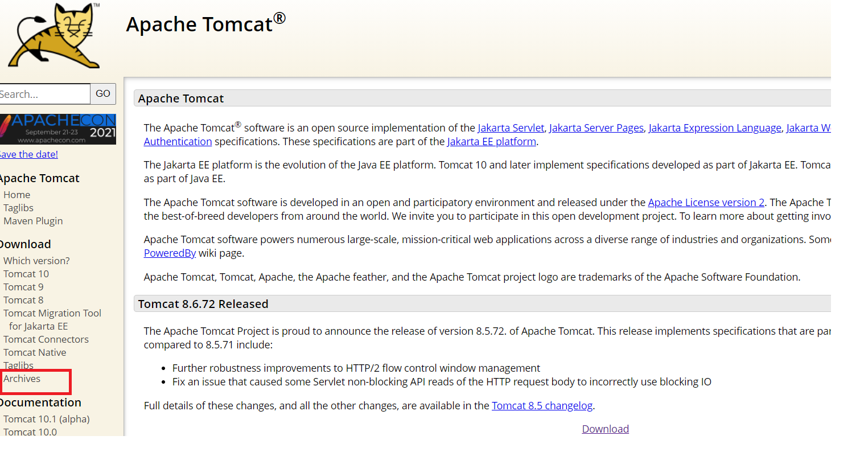The width and height of the screenshot is (868, 452).
Task: Click the Home link in sidebar
Action: point(17,194)
